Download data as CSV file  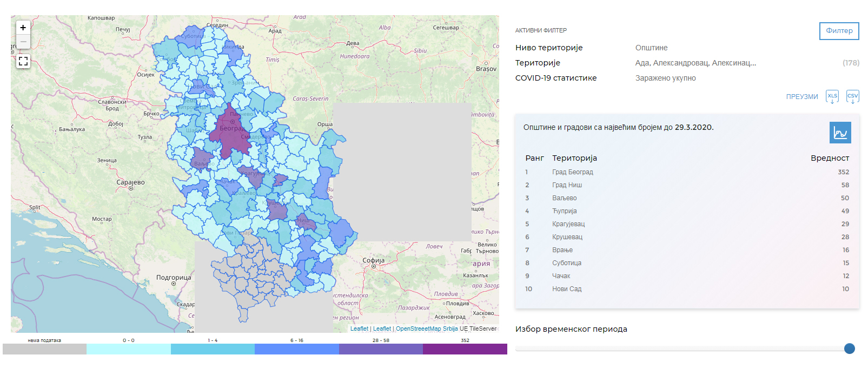click(x=853, y=97)
